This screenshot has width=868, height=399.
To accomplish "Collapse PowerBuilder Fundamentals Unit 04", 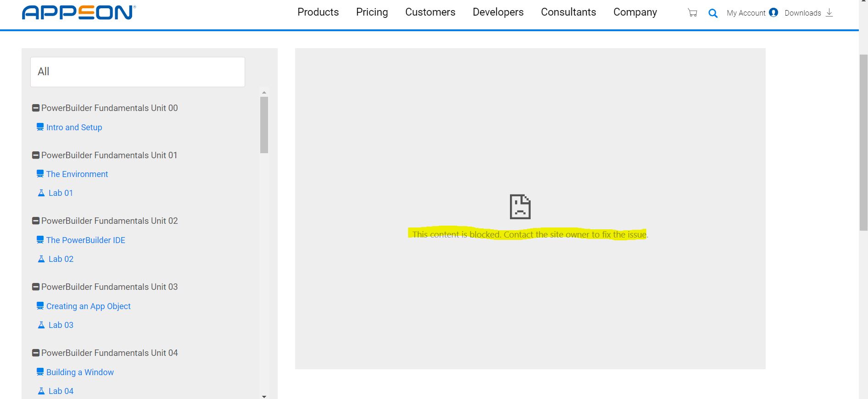I will point(35,353).
